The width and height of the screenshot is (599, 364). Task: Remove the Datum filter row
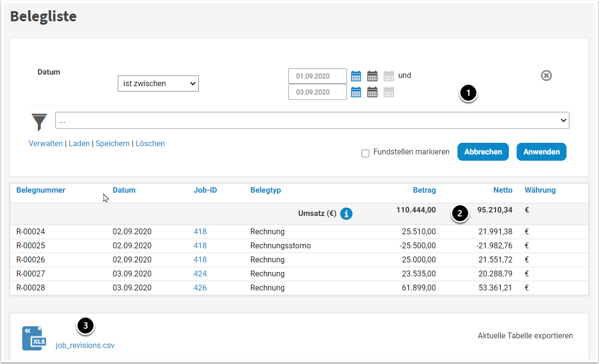click(546, 76)
